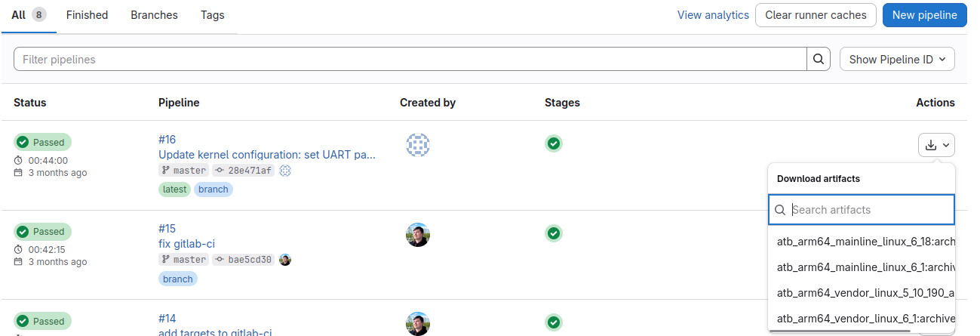The image size is (980, 336).
Task: Toggle the download artifacts dropdown for #16
Action: 936,145
